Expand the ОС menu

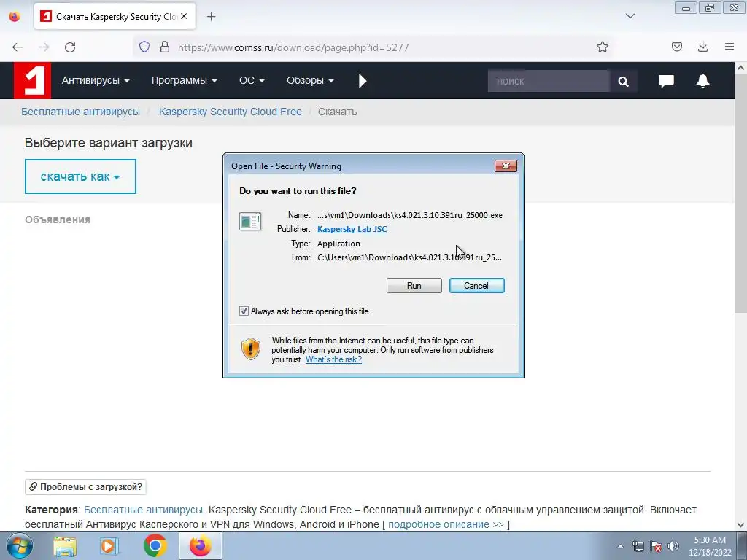pyautogui.click(x=252, y=80)
